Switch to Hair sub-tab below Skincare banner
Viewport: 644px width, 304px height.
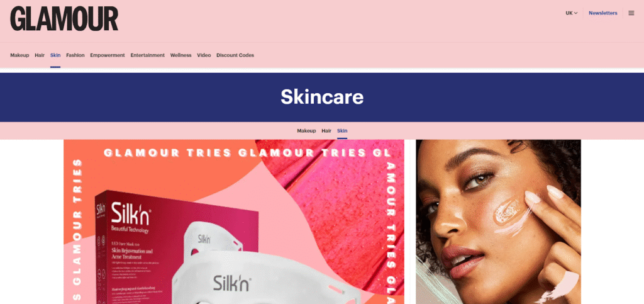326,131
